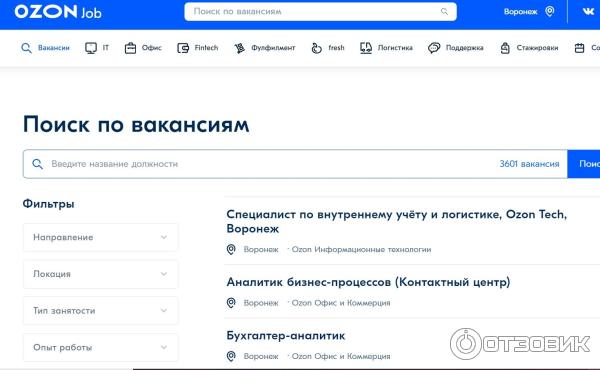Image resolution: width=600 pixels, height=370 pixels.
Task: Click Воронеж under Бухгалтер-аналитик
Action: pos(261,356)
